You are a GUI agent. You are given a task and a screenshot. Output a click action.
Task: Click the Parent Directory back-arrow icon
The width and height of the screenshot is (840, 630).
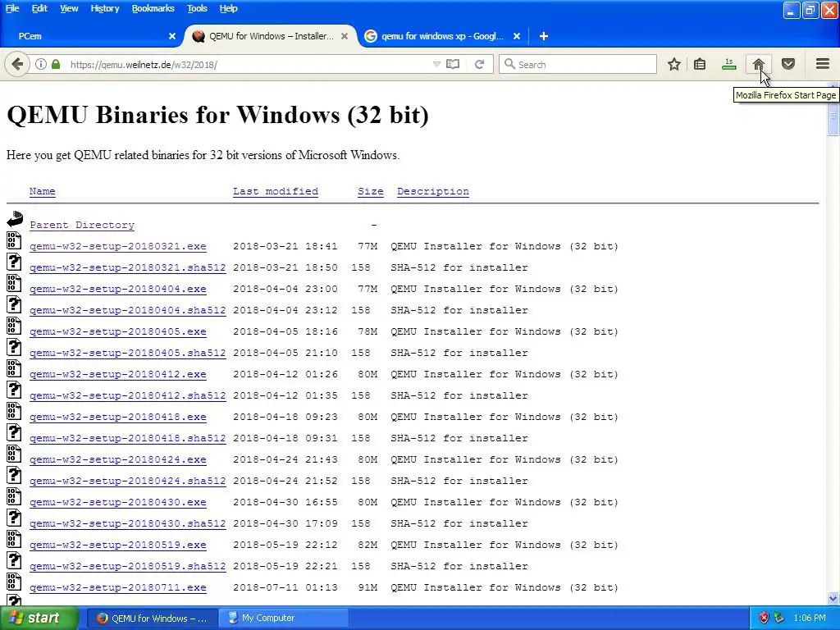coord(15,218)
